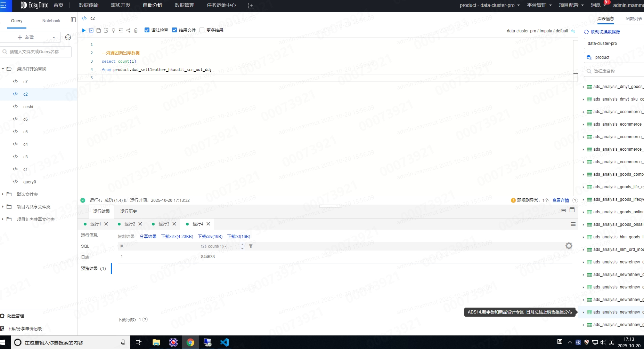Open the project cluster dropdown in header
This screenshot has height=349, width=644.
(x=490, y=5)
